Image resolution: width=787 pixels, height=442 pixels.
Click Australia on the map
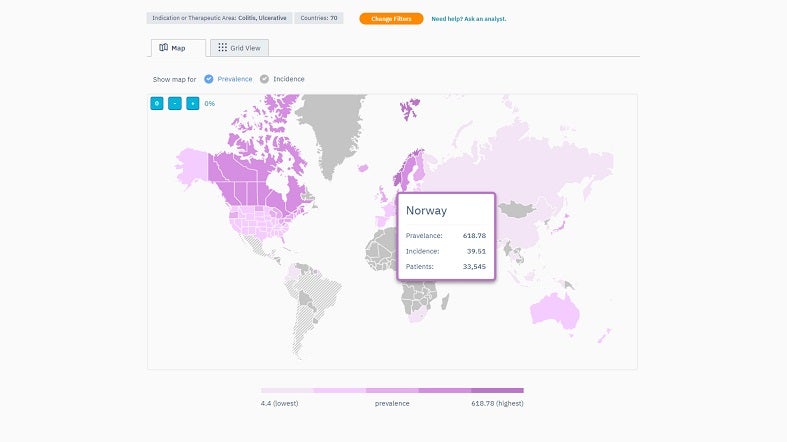click(553, 303)
